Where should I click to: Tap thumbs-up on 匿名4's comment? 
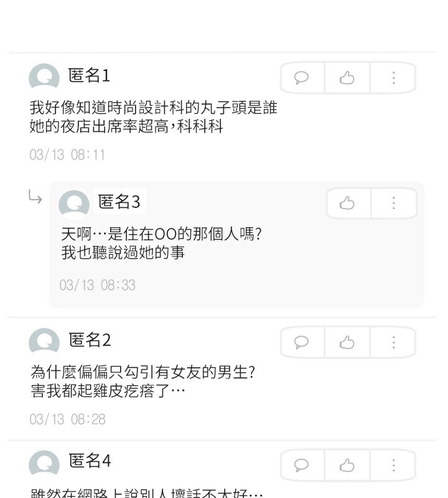pyautogui.click(x=347, y=465)
